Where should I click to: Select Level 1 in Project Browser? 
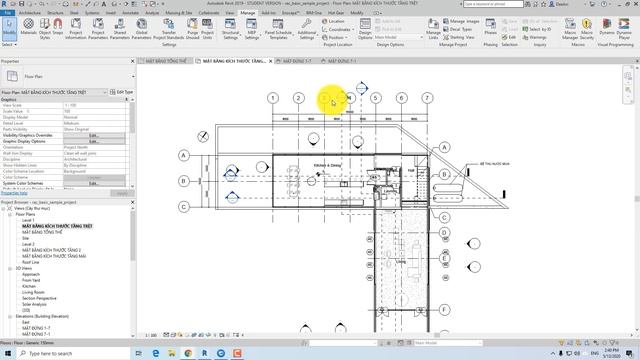(28, 220)
